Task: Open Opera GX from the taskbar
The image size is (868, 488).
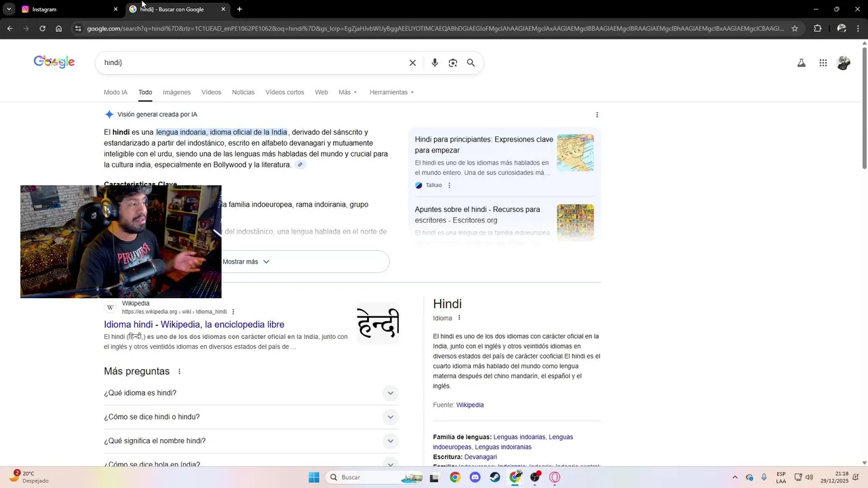Action: pyautogui.click(x=555, y=477)
